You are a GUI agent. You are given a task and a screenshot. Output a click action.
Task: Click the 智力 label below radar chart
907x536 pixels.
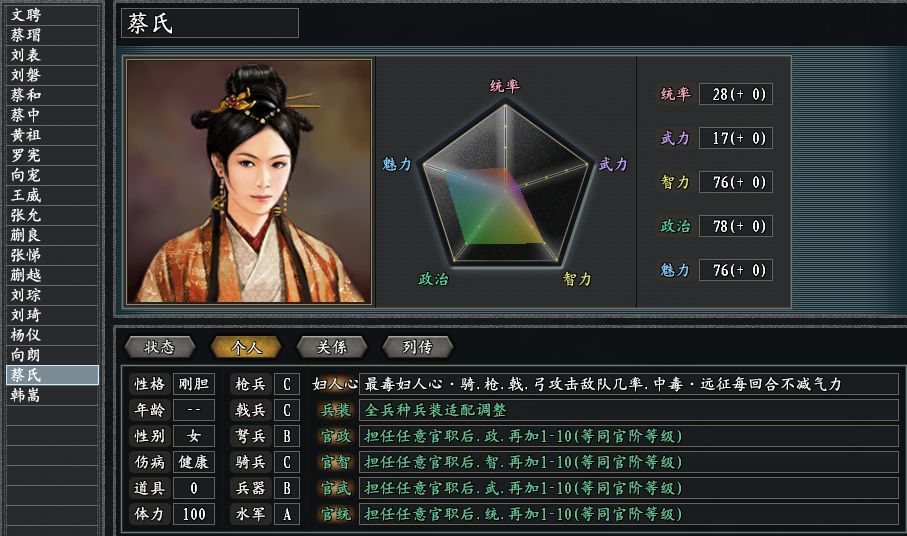point(577,280)
